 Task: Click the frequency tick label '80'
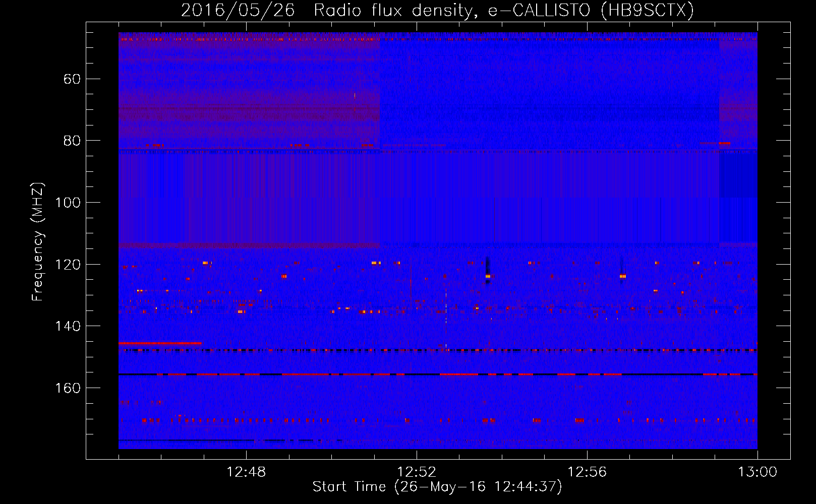tap(72, 141)
